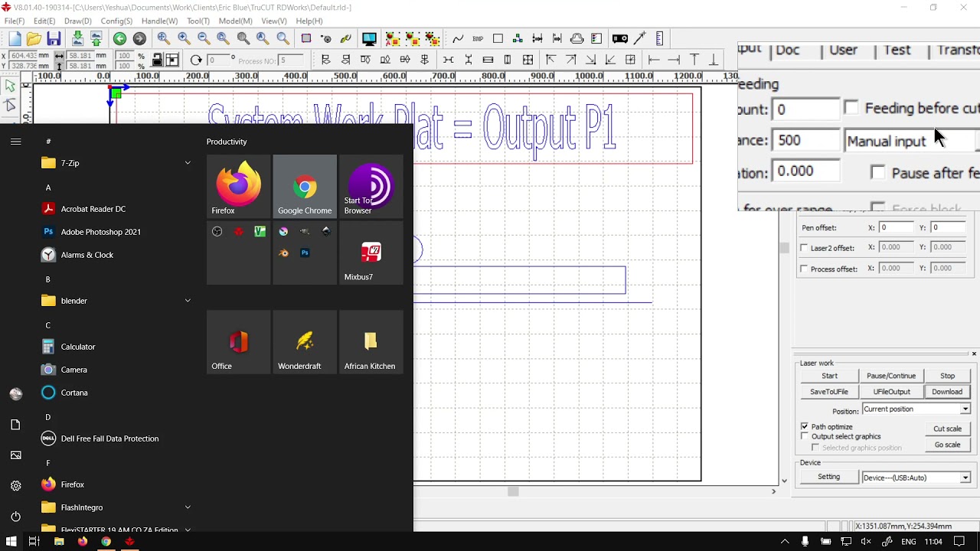Open the Manual input combo box
The image size is (980, 551).
912,141
